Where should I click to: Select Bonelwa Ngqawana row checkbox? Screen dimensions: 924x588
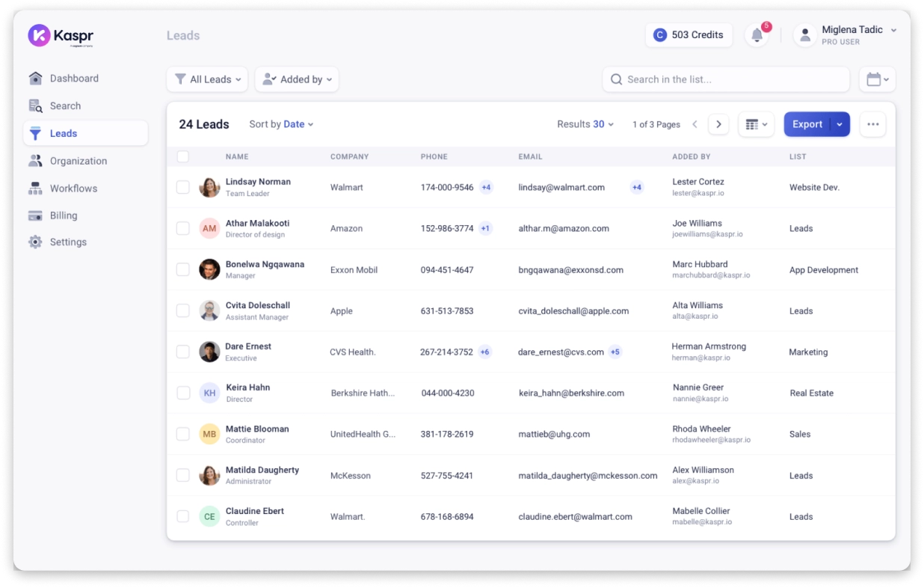click(x=183, y=269)
